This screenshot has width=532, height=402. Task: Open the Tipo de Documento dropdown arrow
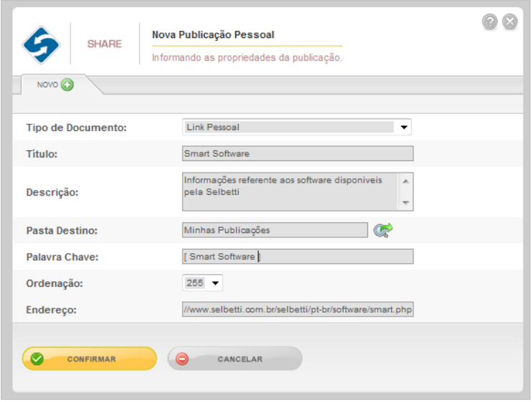pyautogui.click(x=404, y=127)
